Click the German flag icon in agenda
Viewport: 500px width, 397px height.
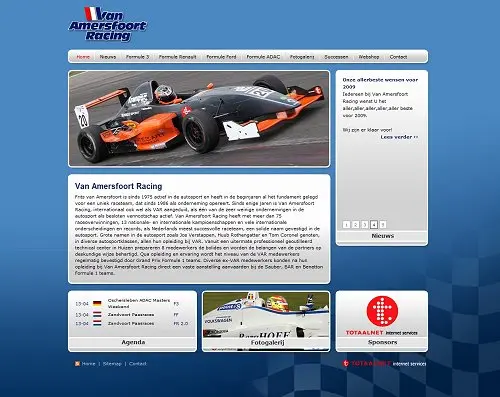[x=97, y=304]
